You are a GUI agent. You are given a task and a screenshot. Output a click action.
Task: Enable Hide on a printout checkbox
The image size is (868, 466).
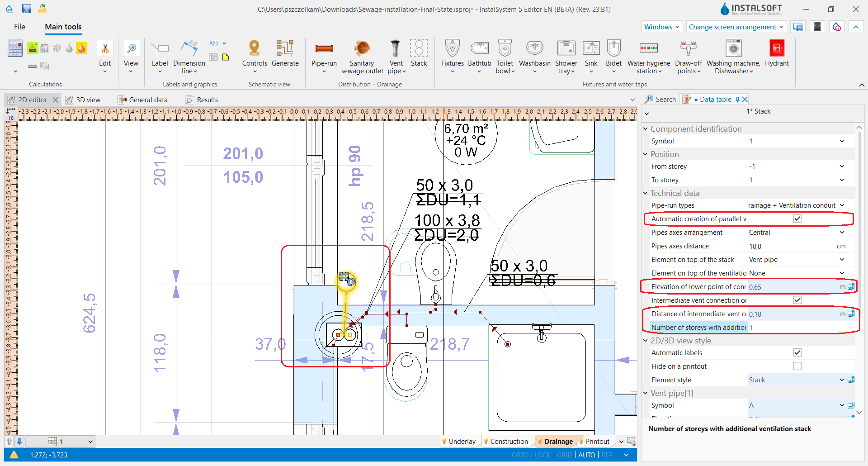point(797,366)
